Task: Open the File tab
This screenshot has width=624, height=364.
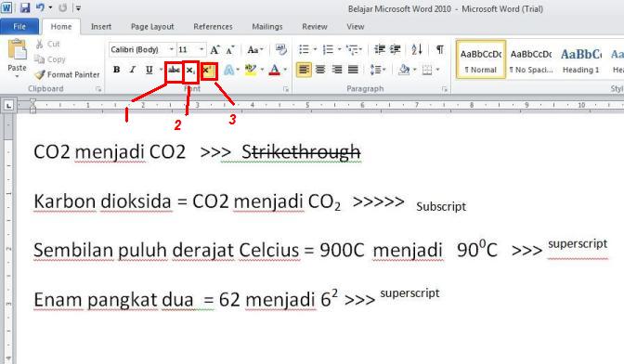Action: pyautogui.click(x=19, y=27)
